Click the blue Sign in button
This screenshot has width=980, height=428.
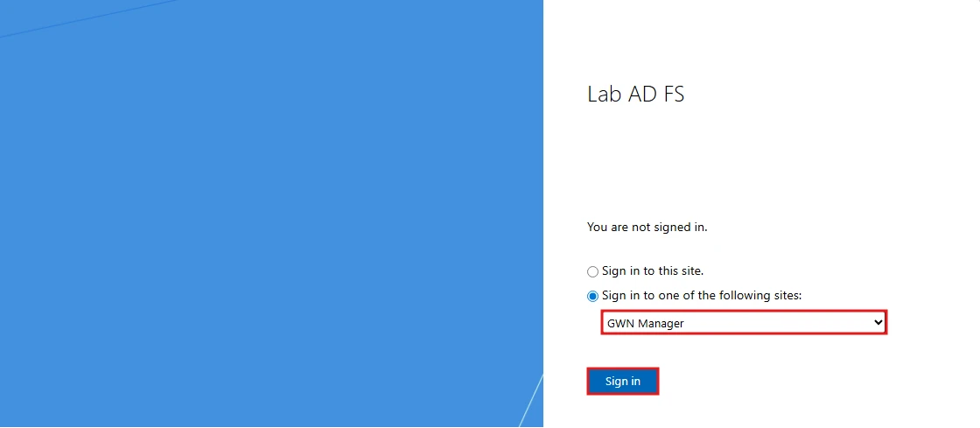[622, 381]
